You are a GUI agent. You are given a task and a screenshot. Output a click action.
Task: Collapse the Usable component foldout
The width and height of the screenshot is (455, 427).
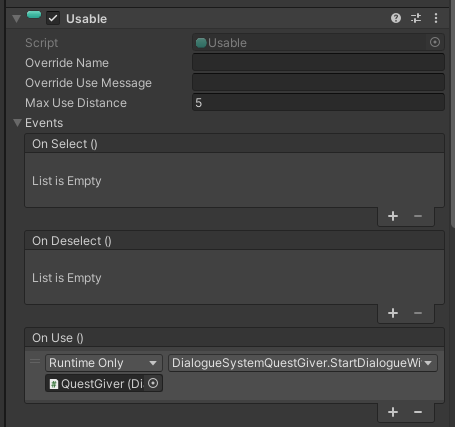[x=16, y=19]
